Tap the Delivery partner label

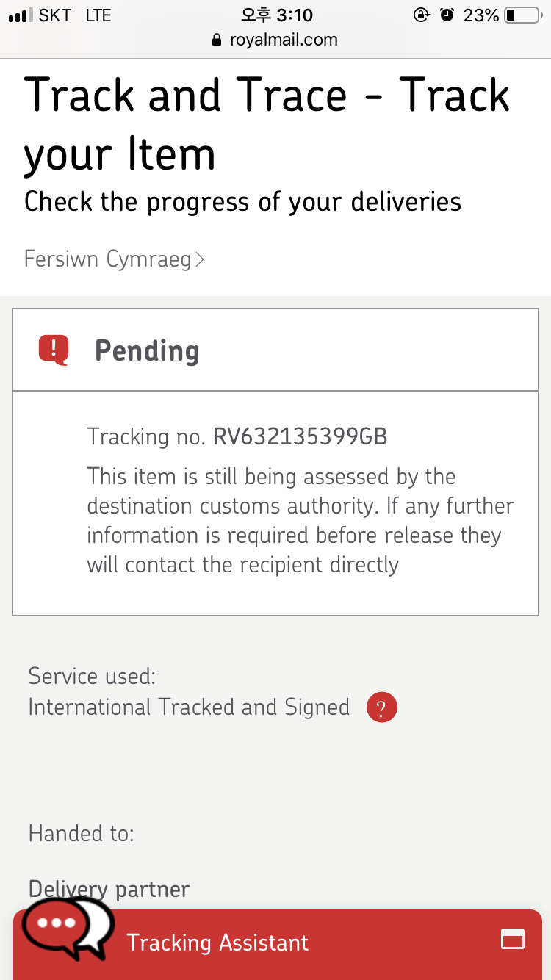coord(109,889)
